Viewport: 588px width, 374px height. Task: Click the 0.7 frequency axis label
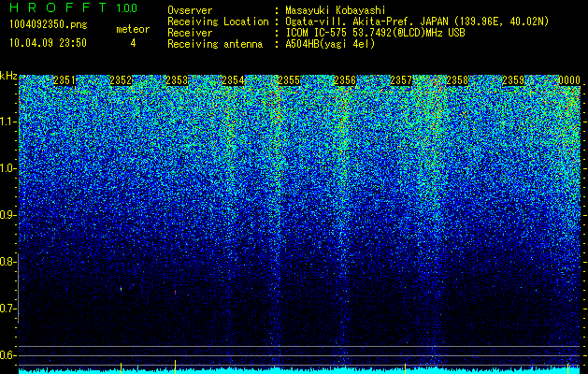coord(7,309)
